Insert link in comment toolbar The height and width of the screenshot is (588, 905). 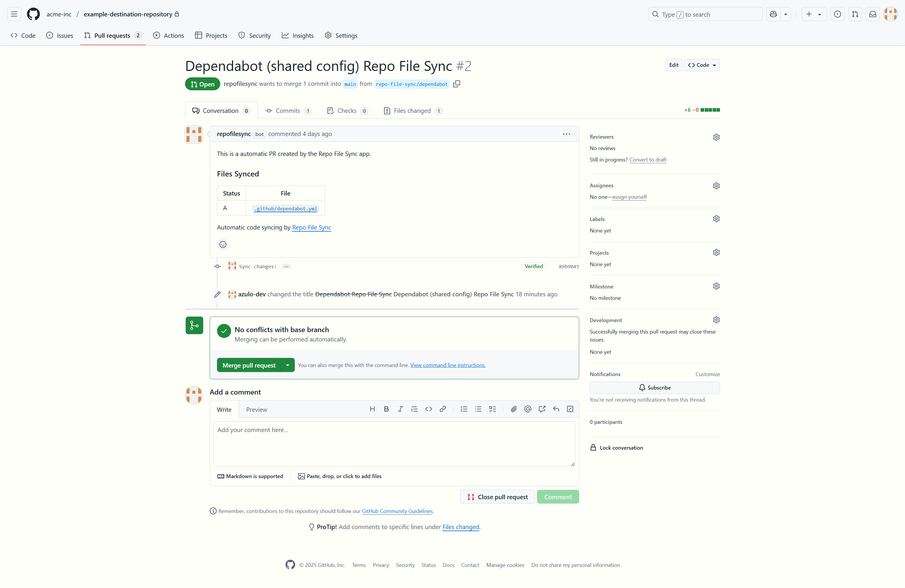443,409
